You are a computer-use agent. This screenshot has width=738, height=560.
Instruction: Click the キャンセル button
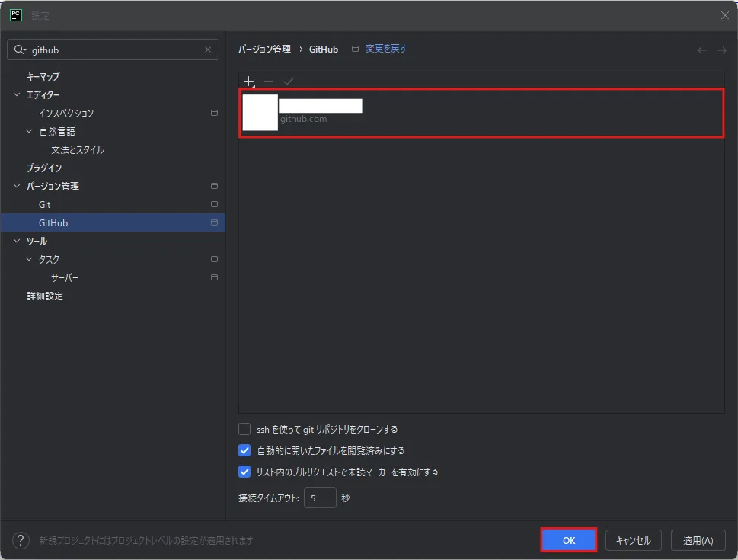[633, 539]
